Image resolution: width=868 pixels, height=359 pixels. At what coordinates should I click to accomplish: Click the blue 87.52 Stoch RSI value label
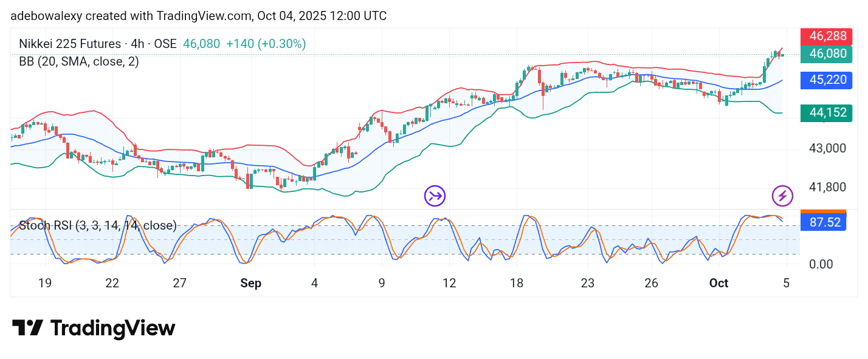point(824,222)
